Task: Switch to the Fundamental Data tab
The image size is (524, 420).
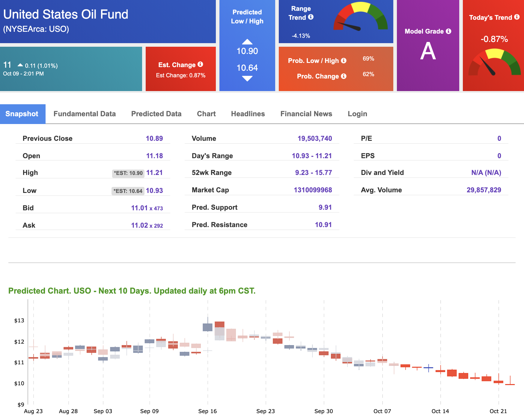Action: click(85, 114)
